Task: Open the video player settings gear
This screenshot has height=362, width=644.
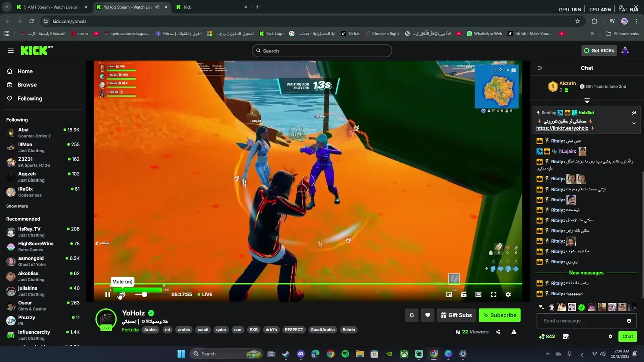Action: pos(508,294)
